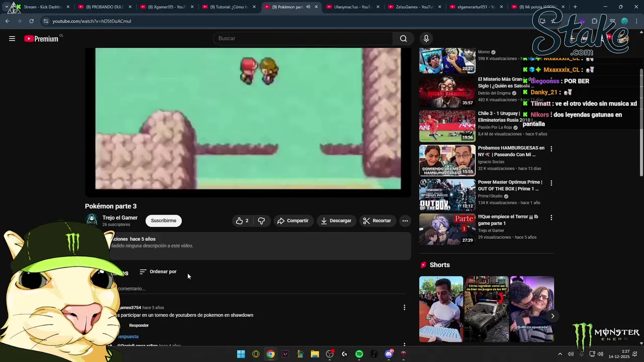This screenshot has height=362, width=644.
Task: Open volume control in system tray
Action: coord(600,354)
